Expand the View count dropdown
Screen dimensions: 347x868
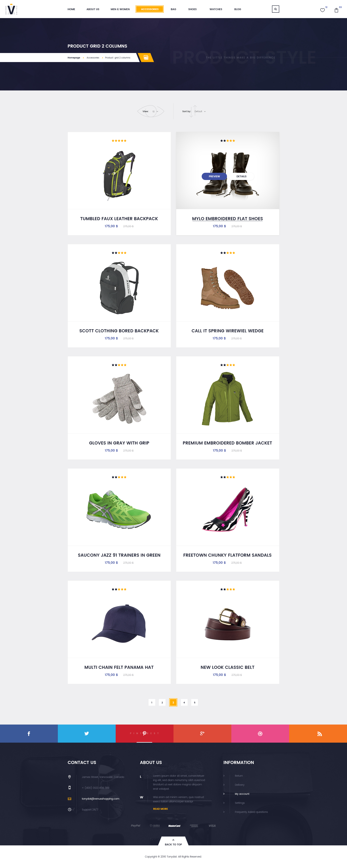[155, 112]
